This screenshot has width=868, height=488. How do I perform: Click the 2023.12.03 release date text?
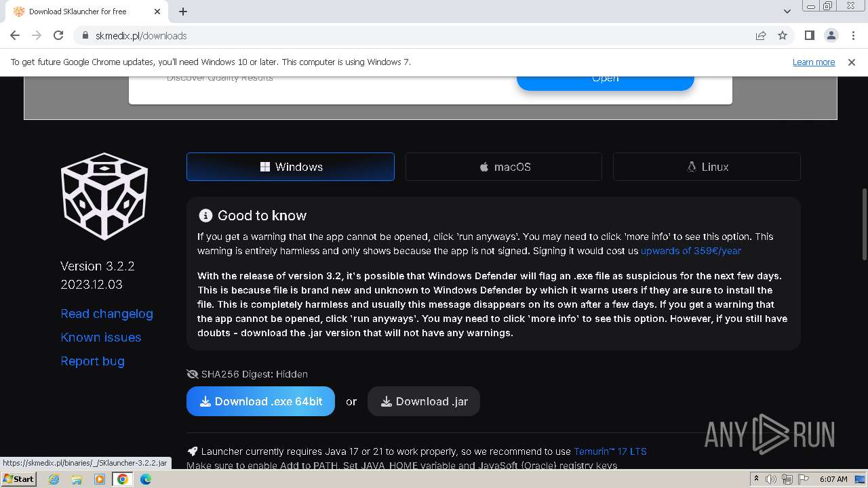92,285
